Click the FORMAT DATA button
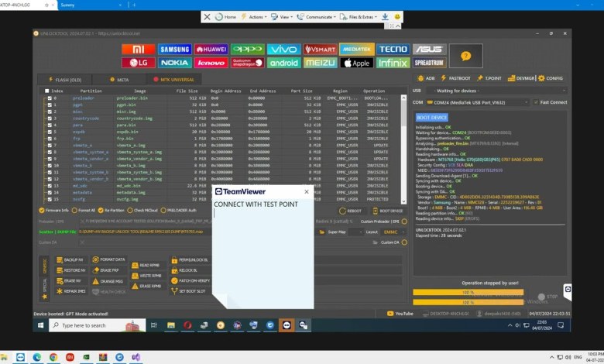The image size is (604, 364). point(109,259)
